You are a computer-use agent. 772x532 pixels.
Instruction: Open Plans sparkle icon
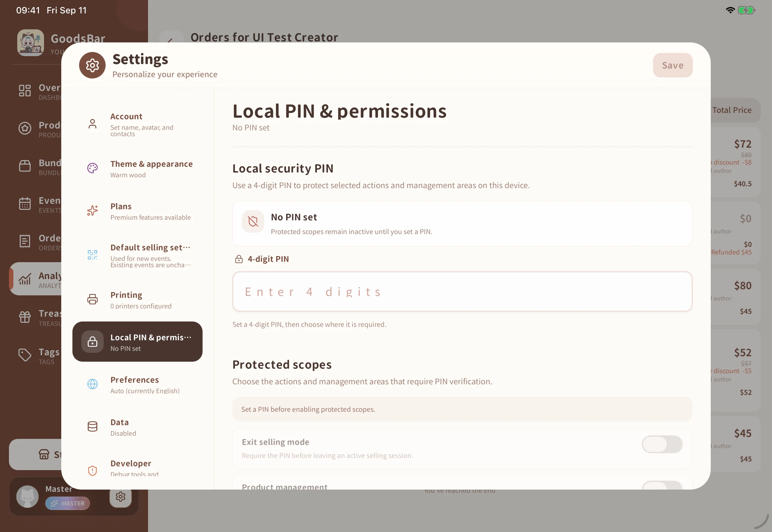pyautogui.click(x=92, y=211)
